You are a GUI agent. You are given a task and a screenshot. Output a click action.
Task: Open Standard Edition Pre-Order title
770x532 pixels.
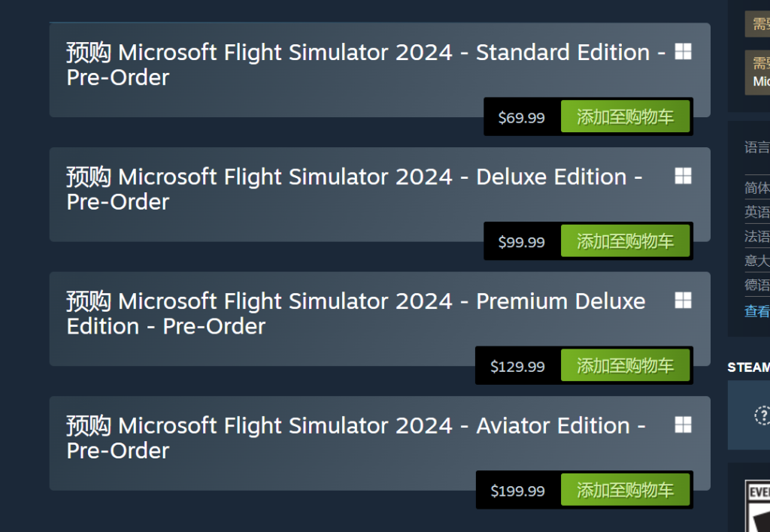(366, 65)
